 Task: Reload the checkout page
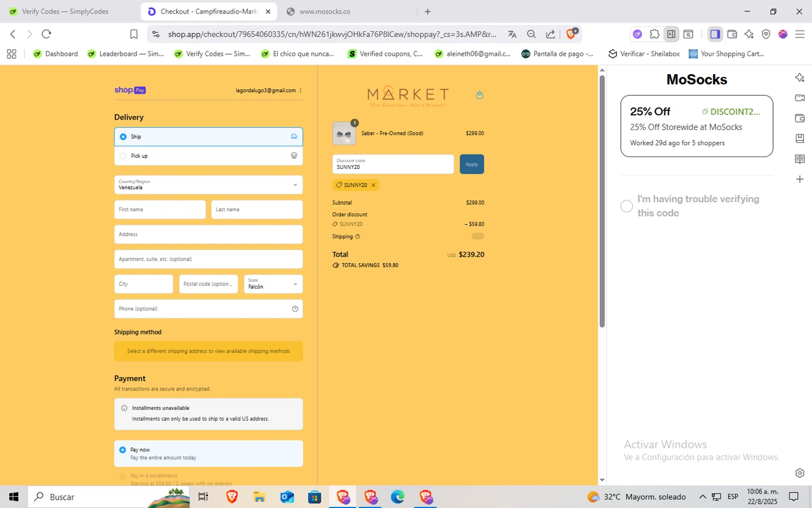[47, 34]
